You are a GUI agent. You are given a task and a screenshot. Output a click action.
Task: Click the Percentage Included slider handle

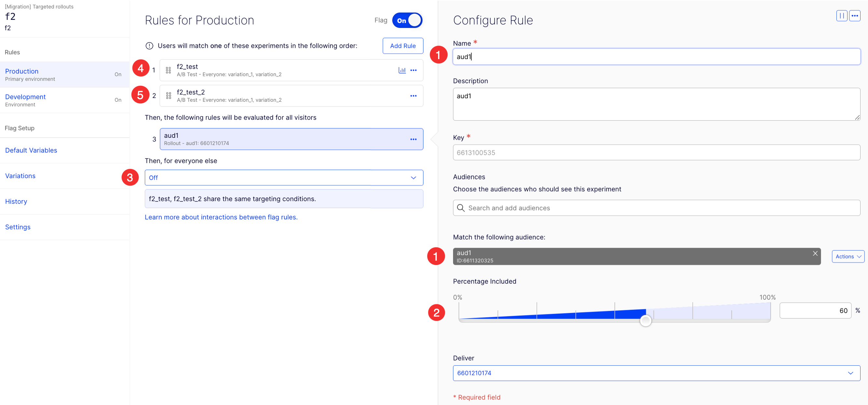pyautogui.click(x=645, y=320)
